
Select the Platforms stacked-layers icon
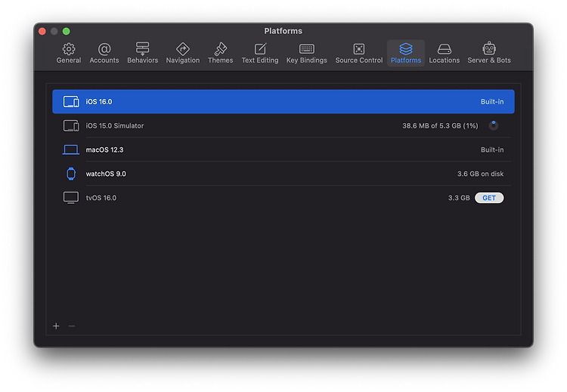click(406, 49)
